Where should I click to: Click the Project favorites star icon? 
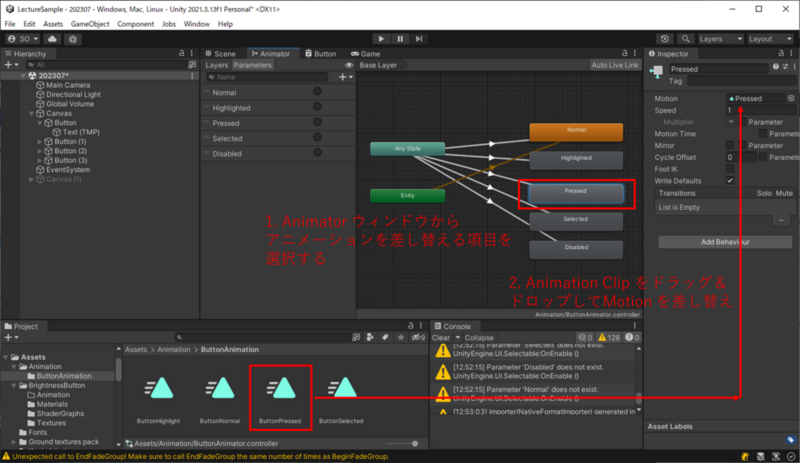tap(401, 337)
